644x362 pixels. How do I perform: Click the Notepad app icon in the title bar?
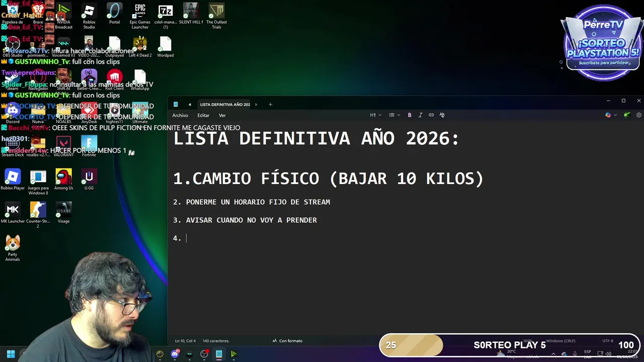[x=176, y=105]
